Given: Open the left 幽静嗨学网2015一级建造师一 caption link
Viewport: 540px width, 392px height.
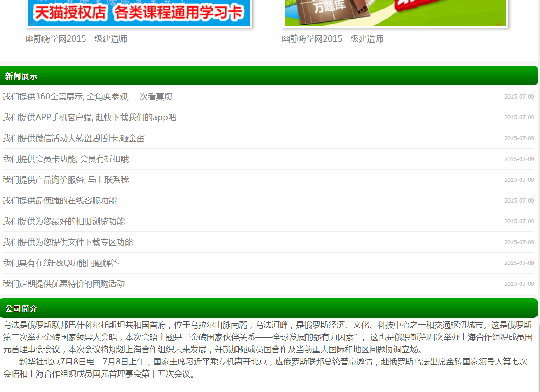Looking at the screenshot, I should coord(80,39).
